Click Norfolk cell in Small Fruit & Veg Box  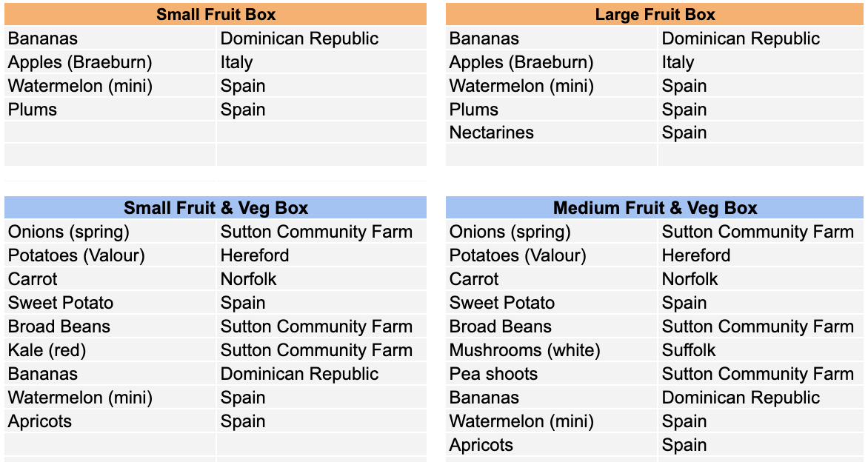(x=321, y=279)
